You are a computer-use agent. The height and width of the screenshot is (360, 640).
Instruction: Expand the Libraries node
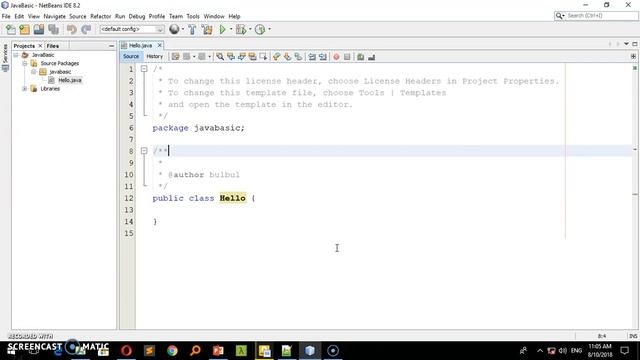[x=25, y=89]
